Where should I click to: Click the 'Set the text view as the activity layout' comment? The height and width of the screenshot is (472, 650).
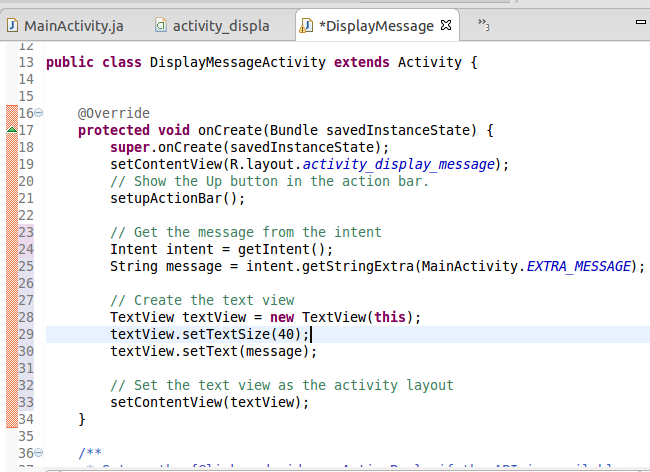click(282, 385)
